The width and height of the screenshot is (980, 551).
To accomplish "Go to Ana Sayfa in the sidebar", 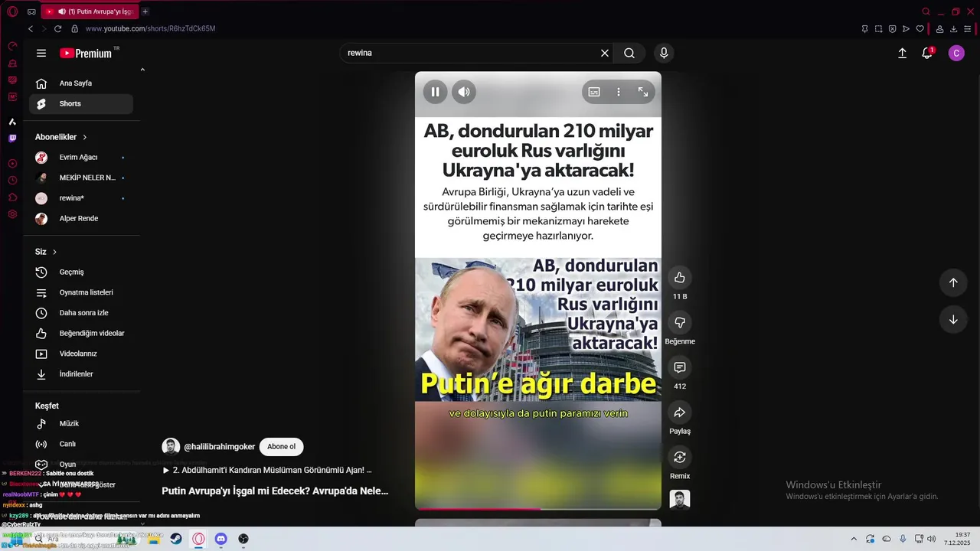I will (x=81, y=83).
